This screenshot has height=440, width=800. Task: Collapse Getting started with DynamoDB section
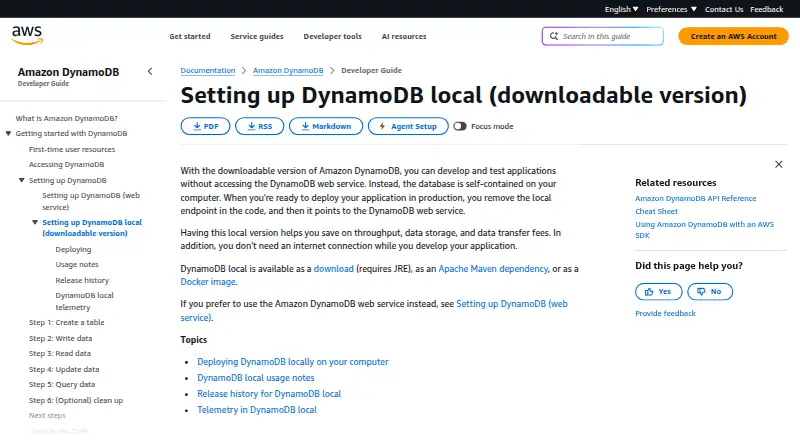pos(8,134)
